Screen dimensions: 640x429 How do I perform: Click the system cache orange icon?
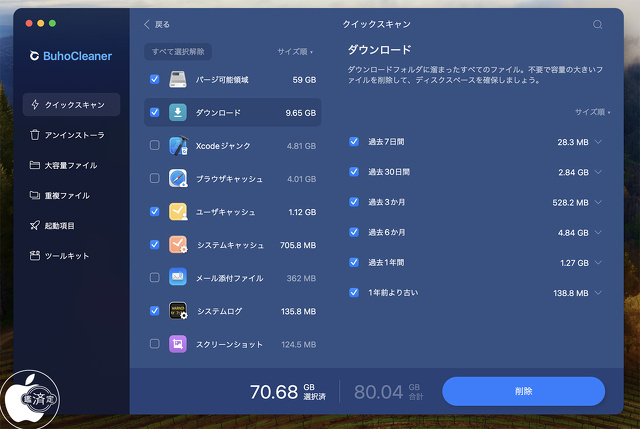point(178,245)
